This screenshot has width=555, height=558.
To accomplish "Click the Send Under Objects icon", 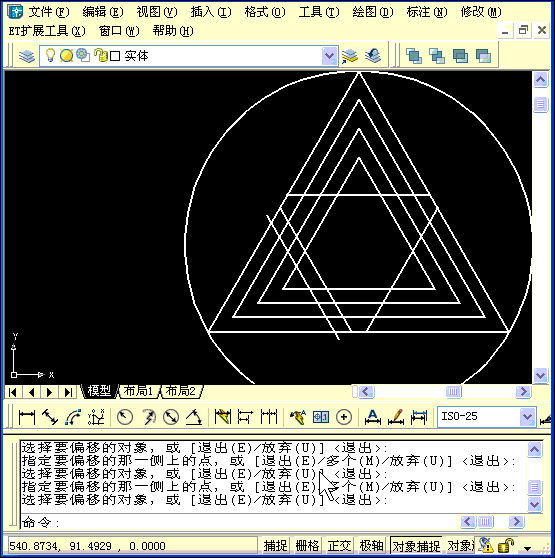I will point(483,56).
